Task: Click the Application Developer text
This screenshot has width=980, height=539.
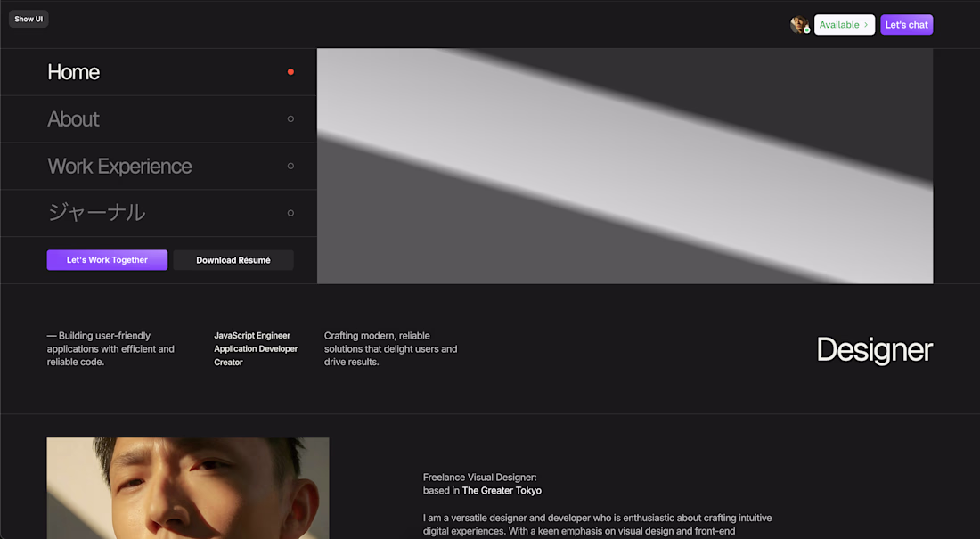Action: tap(256, 349)
